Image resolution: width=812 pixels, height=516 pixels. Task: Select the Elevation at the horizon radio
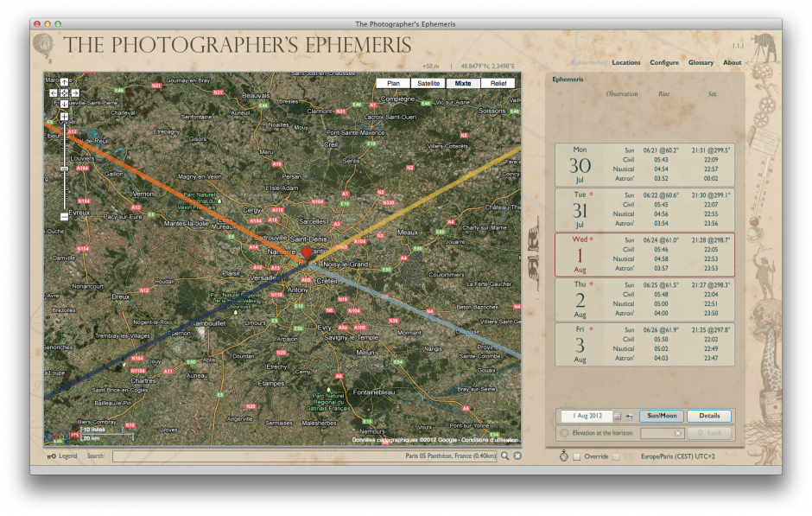(x=564, y=433)
